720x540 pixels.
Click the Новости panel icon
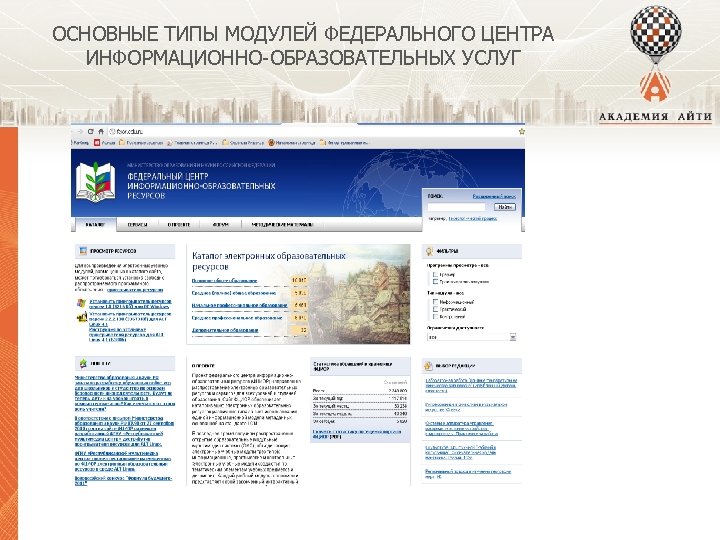tap(83, 364)
